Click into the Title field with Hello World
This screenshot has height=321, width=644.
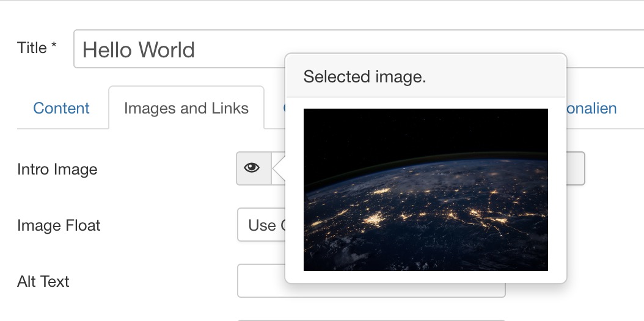pos(359,49)
